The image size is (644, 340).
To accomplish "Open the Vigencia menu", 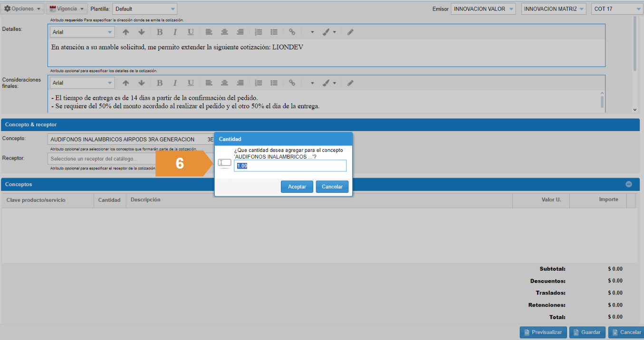I will (x=67, y=9).
